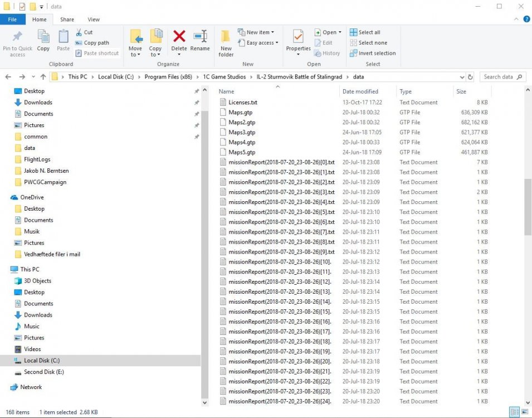Screen dimensions: 532x418
Task: Open the Properties icon in the ribbon
Action: [298, 41]
